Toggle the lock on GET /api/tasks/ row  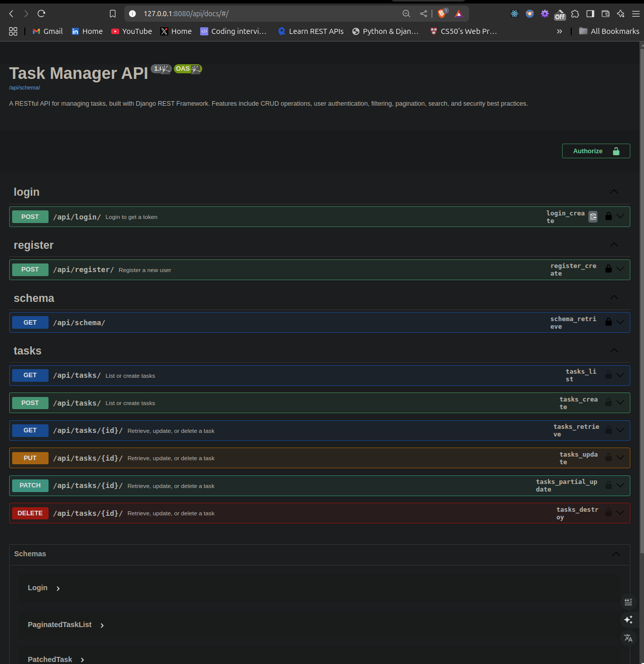[609, 375]
